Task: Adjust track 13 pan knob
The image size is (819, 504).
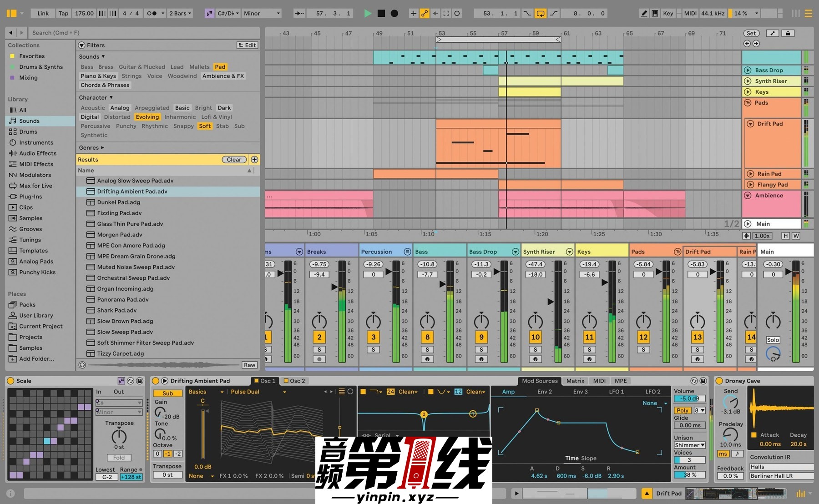Action: pyautogui.click(x=697, y=321)
